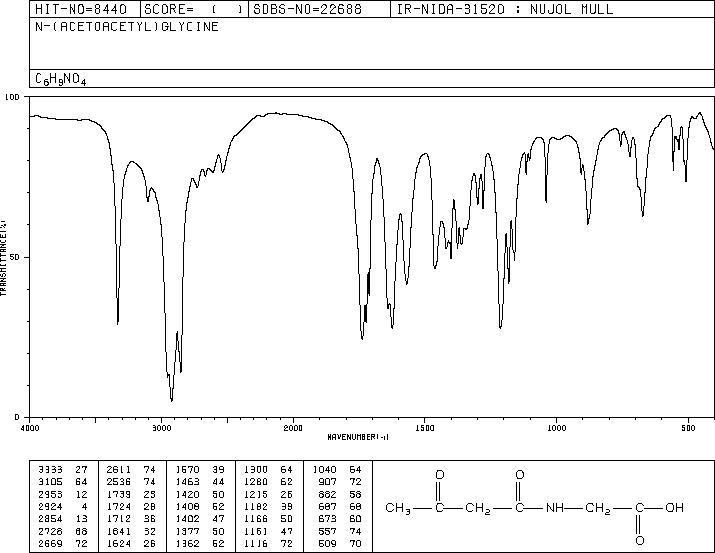Select the 1641 peak entry in table
The height and width of the screenshot is (553, 715).
[x=131, y=531]
